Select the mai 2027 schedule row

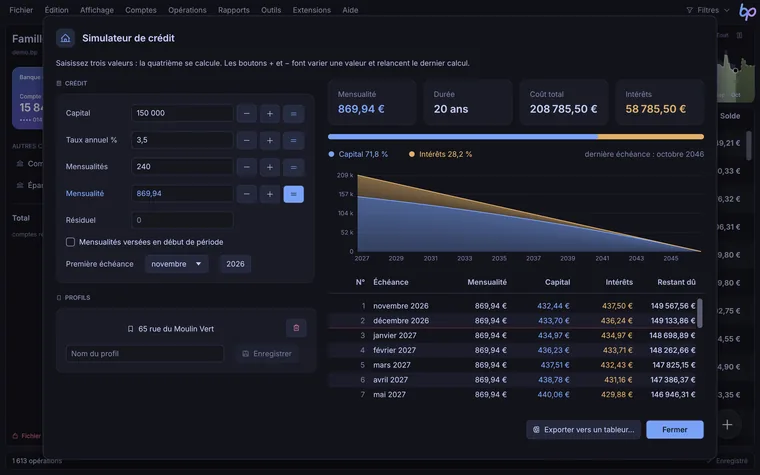click(x=513, y=395)
